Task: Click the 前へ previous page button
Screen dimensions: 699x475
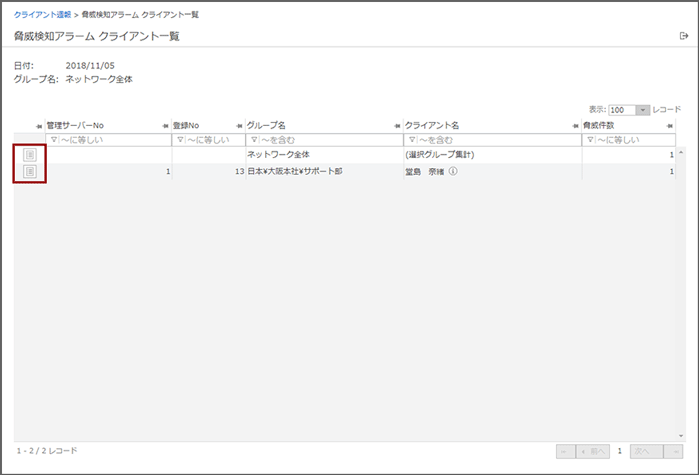Action: tap(593, 451)
